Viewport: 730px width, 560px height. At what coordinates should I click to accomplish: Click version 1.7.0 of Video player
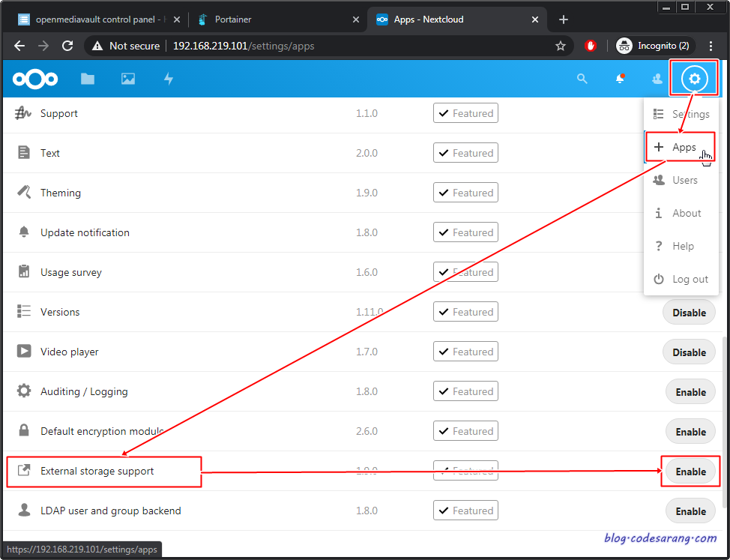point(366,352)
